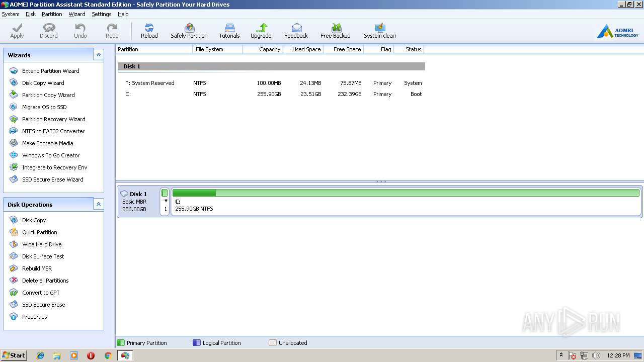Screen dimensions: 644x362
Task: Select the small System Reserved block in disk map
Action: click(165, 201)
